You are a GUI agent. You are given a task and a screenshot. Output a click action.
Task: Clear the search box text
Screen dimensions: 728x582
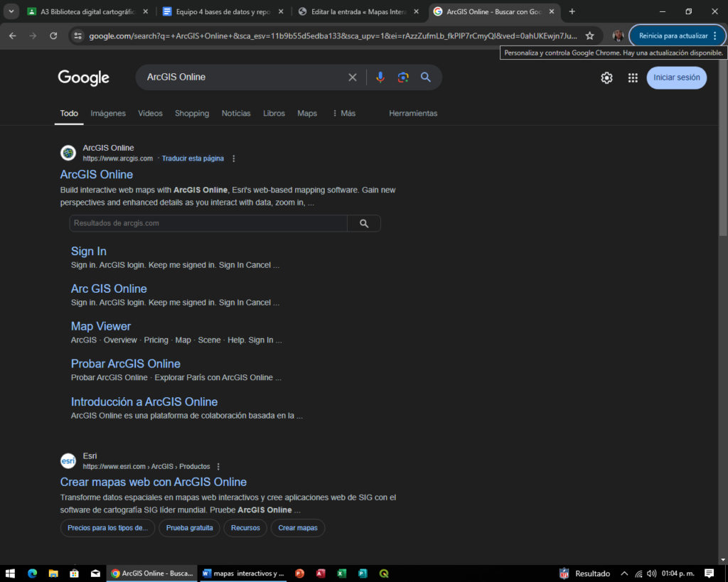[352, 77]
